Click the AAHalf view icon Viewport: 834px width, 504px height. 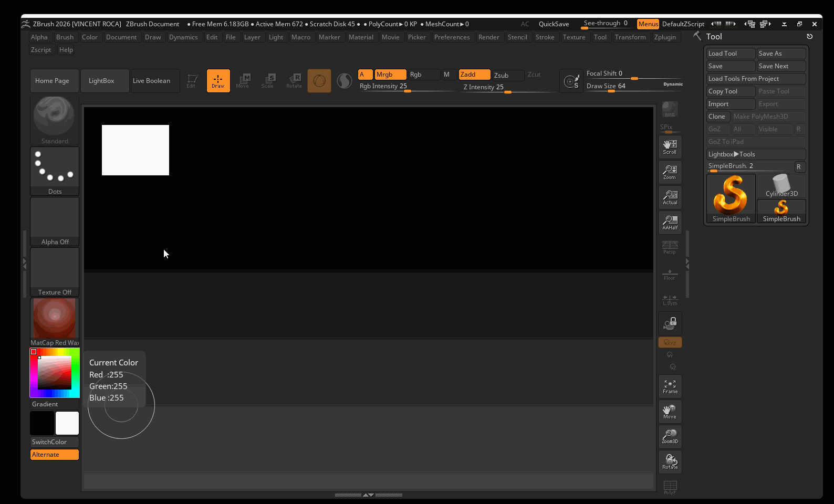[670, 223]
